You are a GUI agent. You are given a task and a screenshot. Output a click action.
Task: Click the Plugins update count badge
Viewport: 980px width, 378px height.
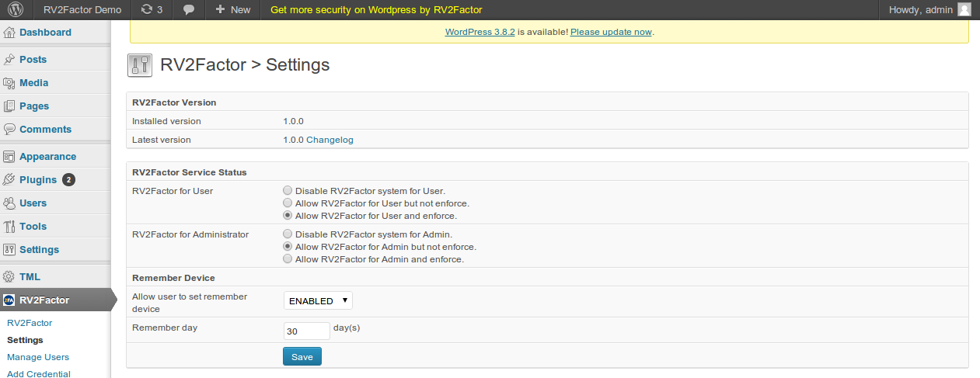[x=68, y=180]
